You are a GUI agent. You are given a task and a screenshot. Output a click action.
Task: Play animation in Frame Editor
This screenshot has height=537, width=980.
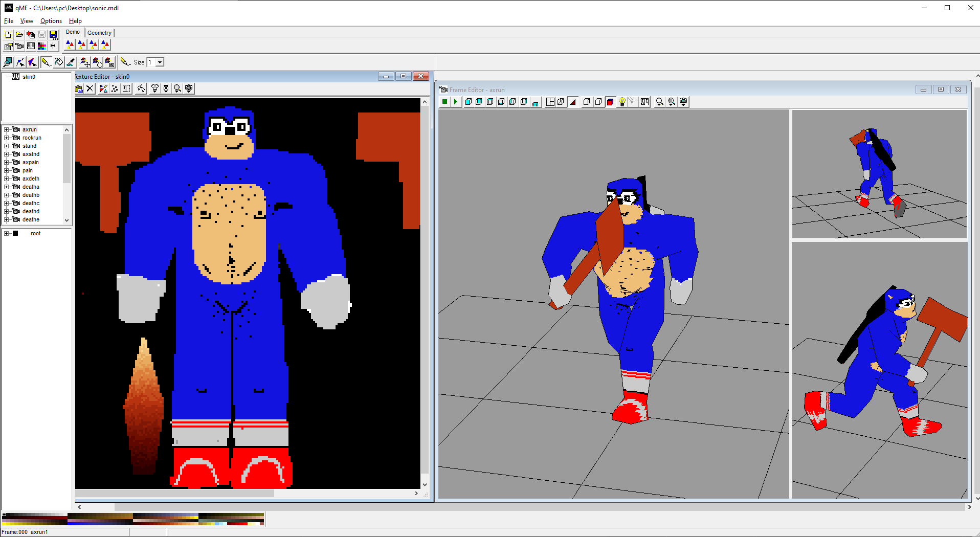pos(455,102)
